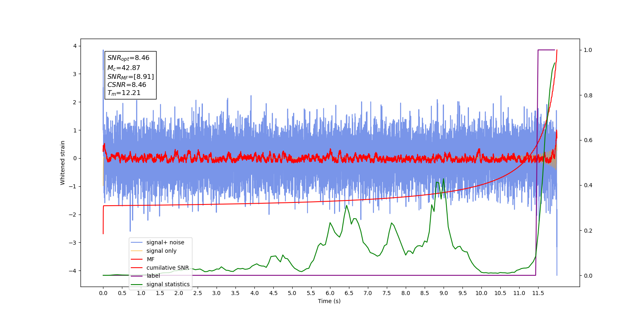Click the left y-axis tick label 4
The width and height of the screenshot is (644, 322).
[75, 46]
